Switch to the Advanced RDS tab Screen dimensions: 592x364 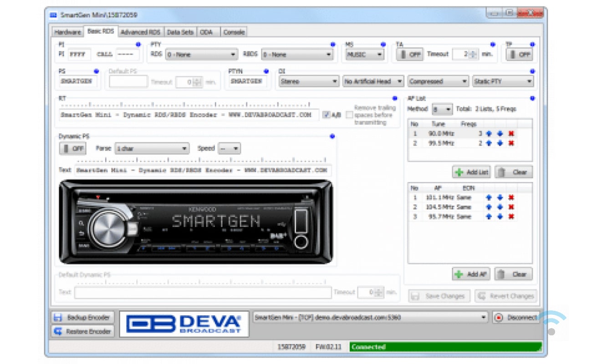[140, 32]
